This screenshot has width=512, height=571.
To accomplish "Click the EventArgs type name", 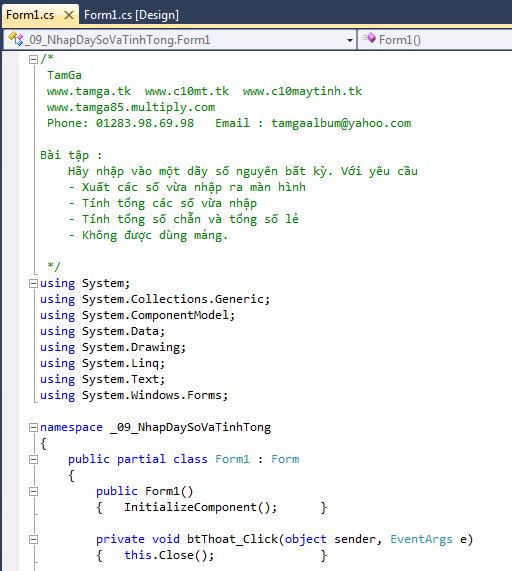I will tap(421, 539).
